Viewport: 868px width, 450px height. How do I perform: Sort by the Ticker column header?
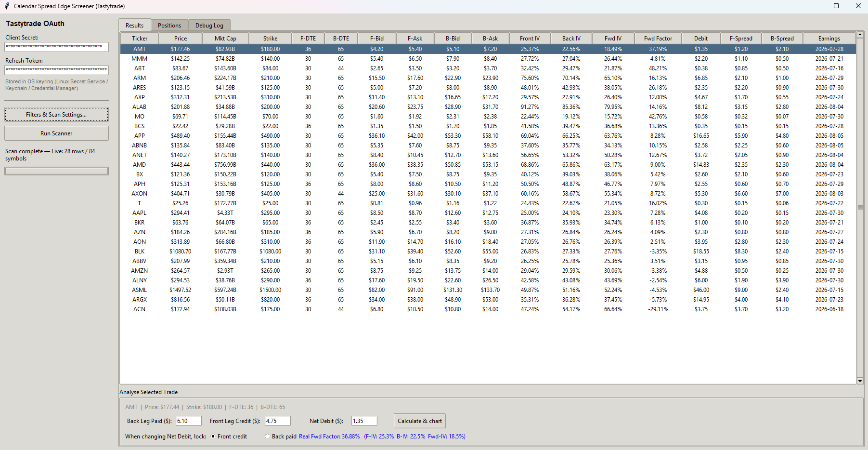[140, 39]
